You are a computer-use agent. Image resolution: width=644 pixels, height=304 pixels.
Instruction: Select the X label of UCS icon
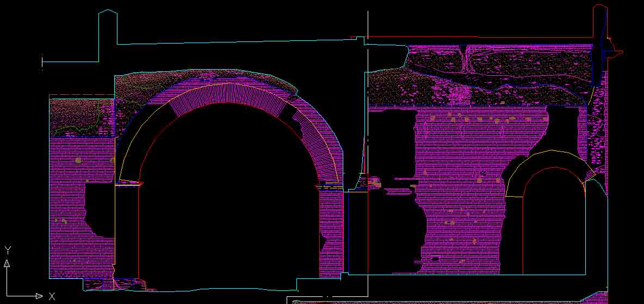[52, 296]
